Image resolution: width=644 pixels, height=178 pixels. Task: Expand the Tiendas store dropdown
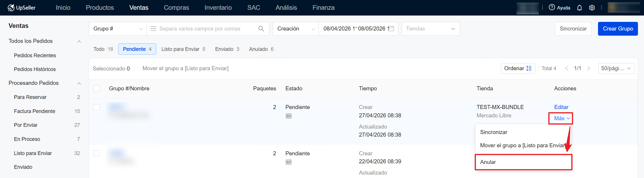coord(431,29)
